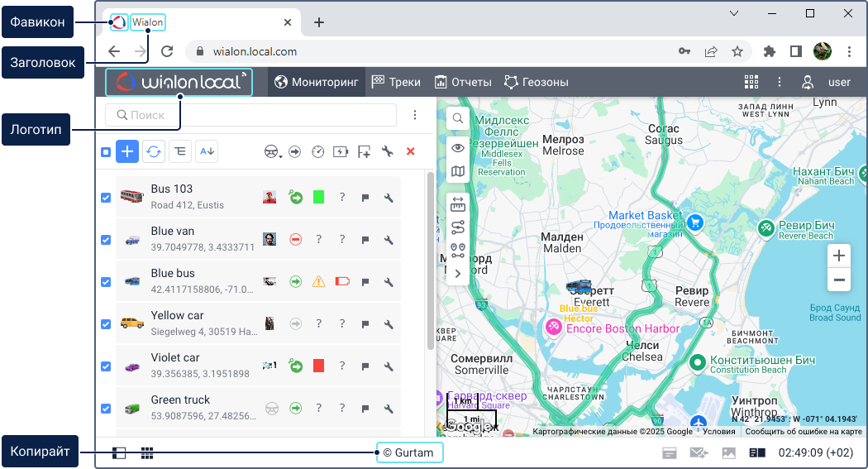Click the blue plus add-units button
Image resolution: width=868 pixels, height=469 pixels.
click(x=127, y=151)
